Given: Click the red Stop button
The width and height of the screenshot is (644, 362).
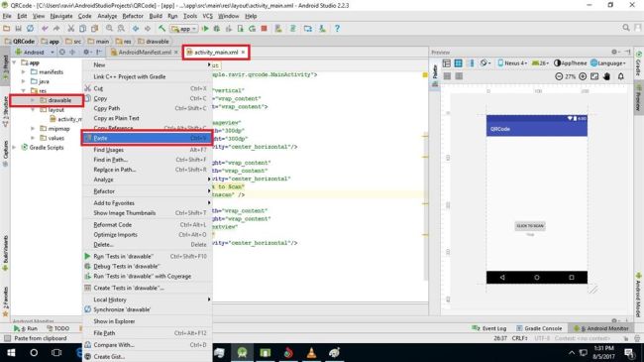Looking at the screenshot, I should pyautogui.click(x=265, y=29).
